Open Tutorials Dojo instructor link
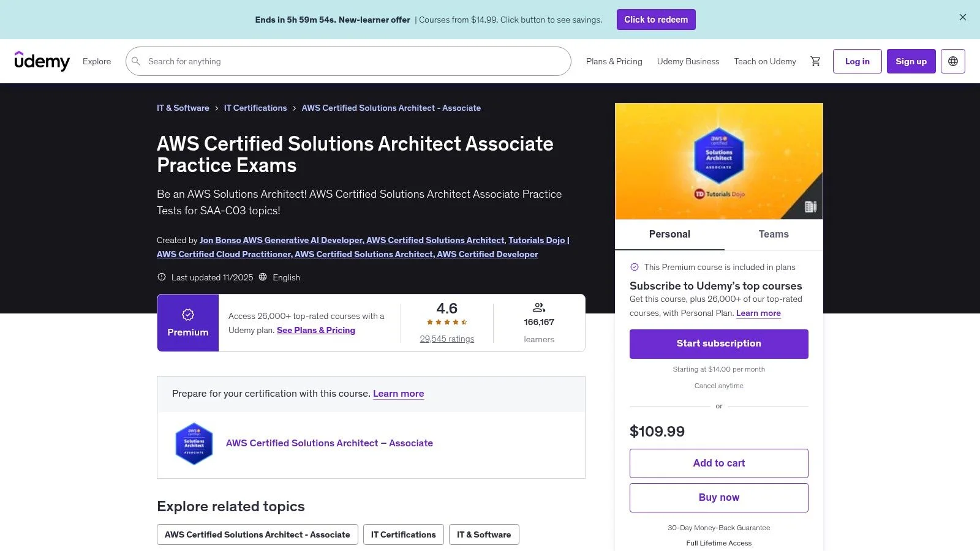Screen dimensions: 980x551 point(363,247)
